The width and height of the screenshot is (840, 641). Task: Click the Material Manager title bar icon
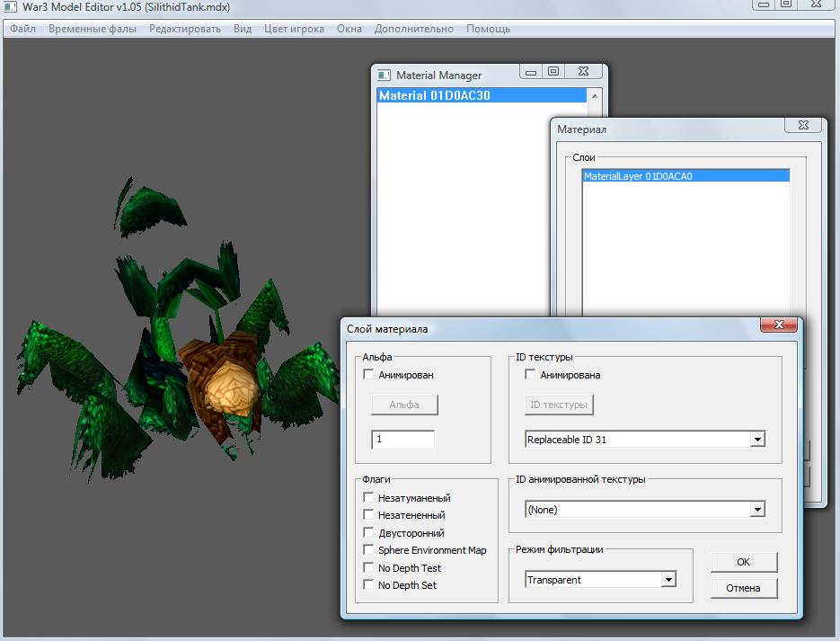click(384, 76)
